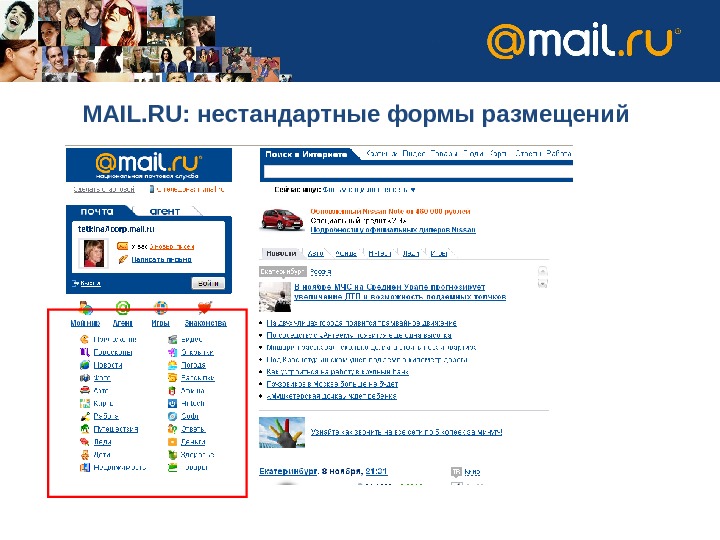Image resolution: width=720 pixels, height=540 pixels.
Task: Click the globe Новости icon
Action: (x=84, y=365)
